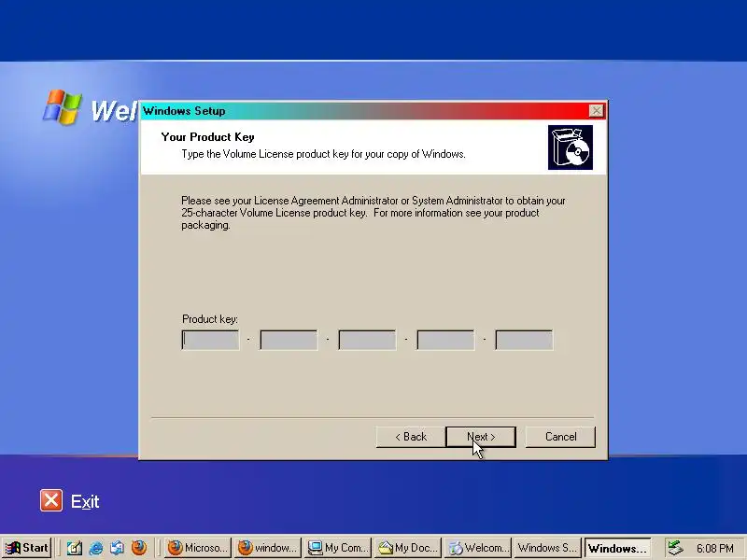Click the 6:08 PM clock
Screen dimensions: 747x560
click(714, 548)
